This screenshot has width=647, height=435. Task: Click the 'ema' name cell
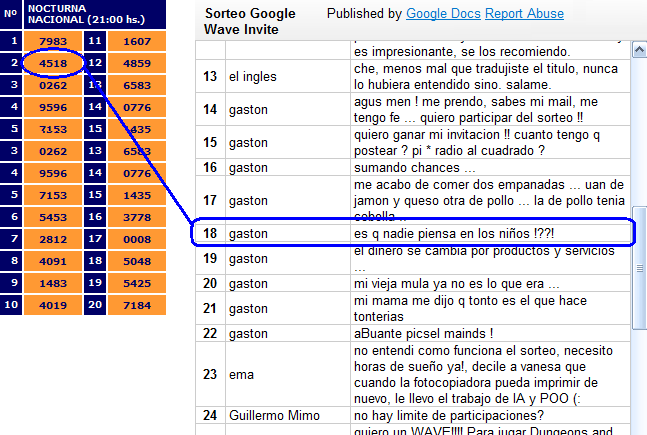pos(288,374)
